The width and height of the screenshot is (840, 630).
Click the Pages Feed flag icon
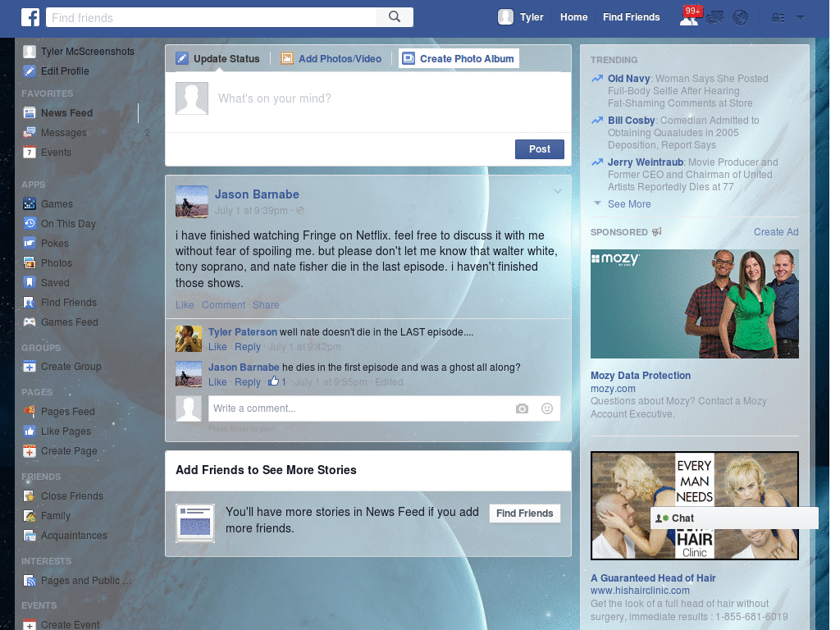pos(30,412)
